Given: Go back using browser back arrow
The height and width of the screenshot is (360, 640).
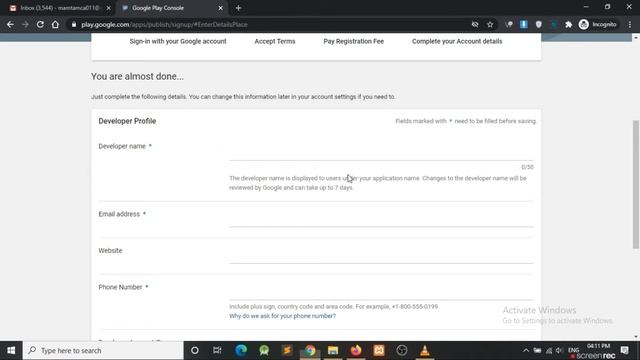Looking at the screenshot, I should pyautogui.click(x=10, y=24).
